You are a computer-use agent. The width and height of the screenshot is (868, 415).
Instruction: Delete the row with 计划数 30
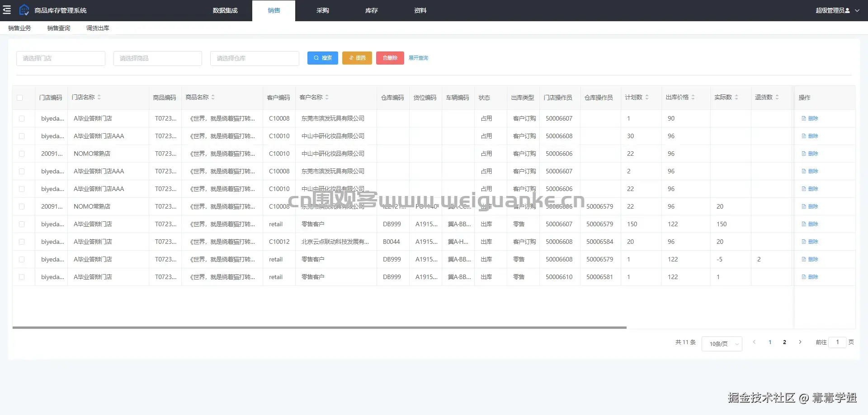click(810, 136)
